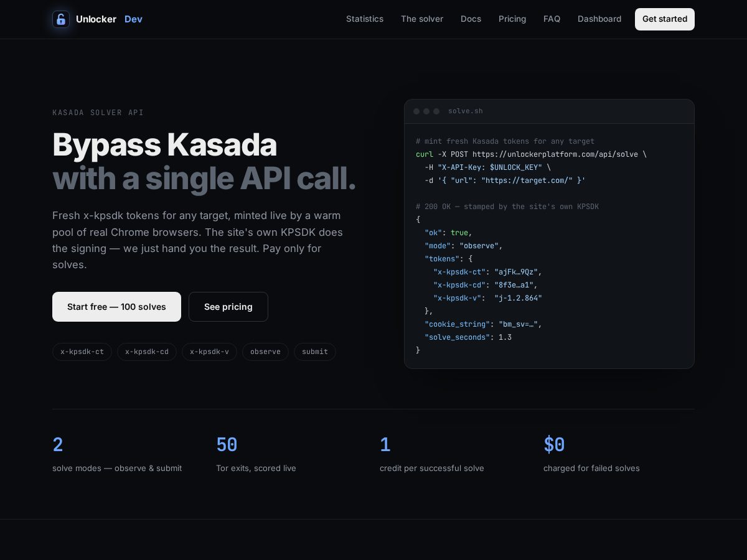Click the target.com url data line
The width and height of the screenshot is (747, 560).
coord(505,180)
